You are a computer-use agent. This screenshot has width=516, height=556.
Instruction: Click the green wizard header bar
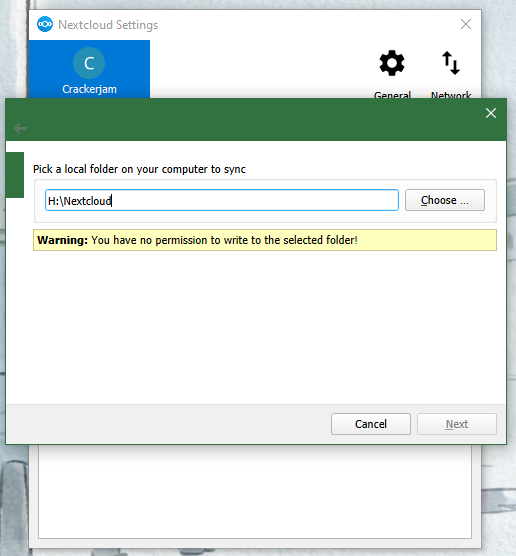pyautogui.click(x=256, y=119)
